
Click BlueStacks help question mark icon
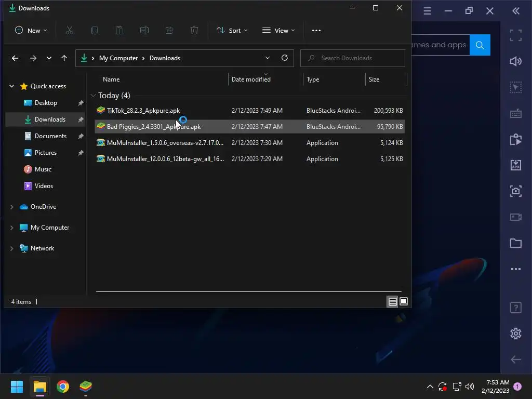516,308
